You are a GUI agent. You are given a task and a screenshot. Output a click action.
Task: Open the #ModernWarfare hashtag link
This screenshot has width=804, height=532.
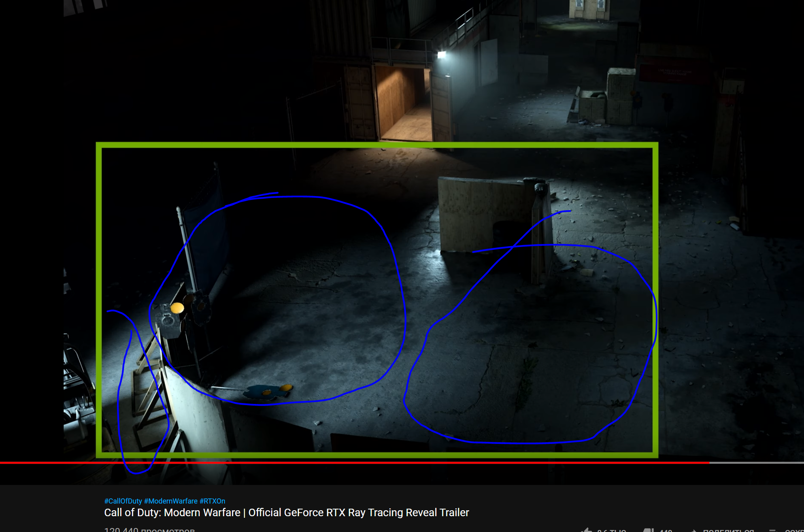click(x=171, y=501)
